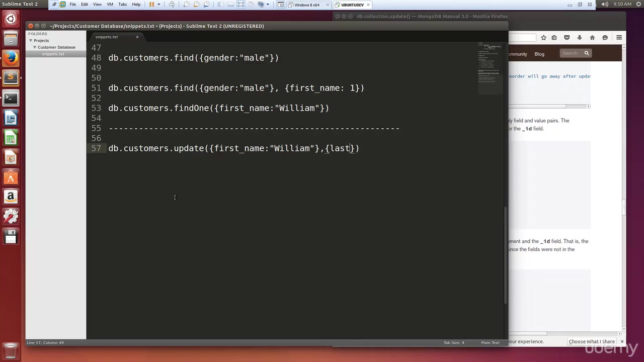Open the Files manager from the dock

tap(11, 39)
